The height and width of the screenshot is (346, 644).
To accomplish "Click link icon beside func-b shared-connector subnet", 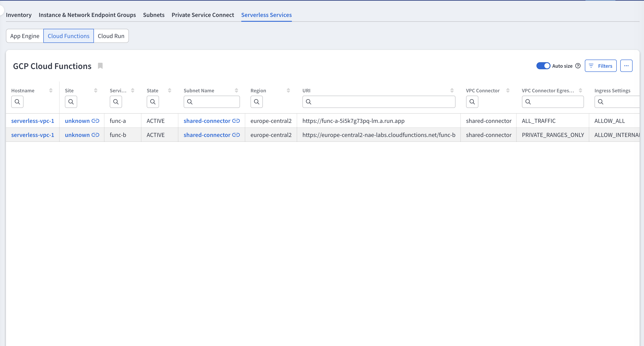I will pos(236,135).
